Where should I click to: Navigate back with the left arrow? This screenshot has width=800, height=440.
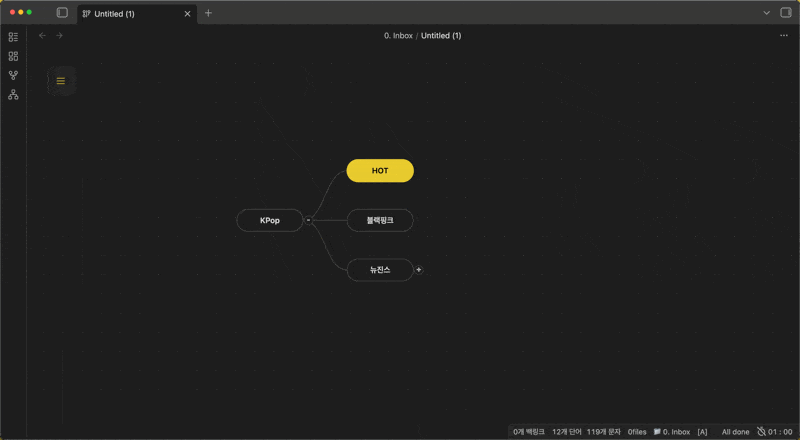coord(42,35)
